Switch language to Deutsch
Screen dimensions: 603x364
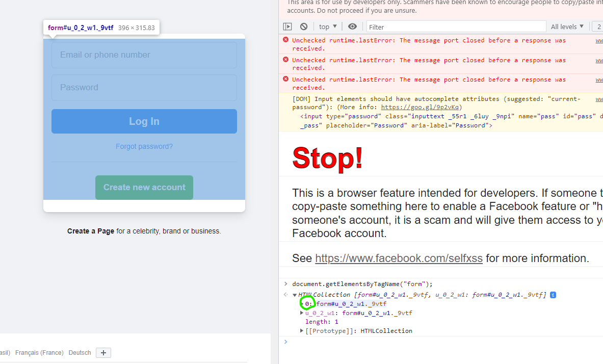(80, 353)
